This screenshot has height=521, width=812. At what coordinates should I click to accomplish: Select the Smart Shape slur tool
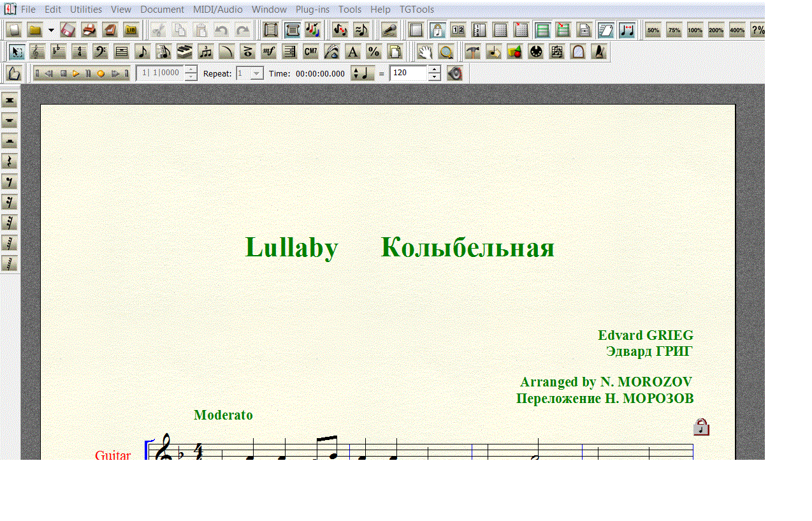point(226,52)
